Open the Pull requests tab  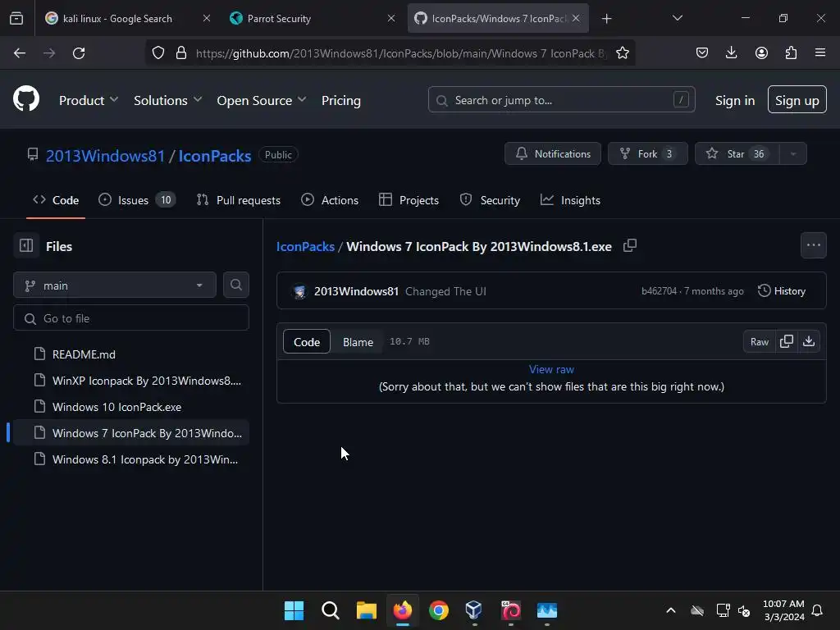[239, 200]
